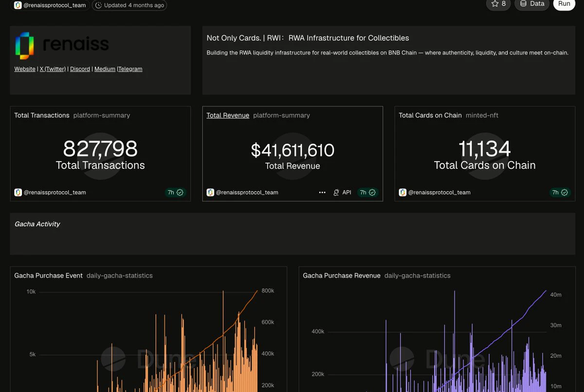
Task: Open the three-dots menu on Total Revenue
Action: tap(322, 193)
